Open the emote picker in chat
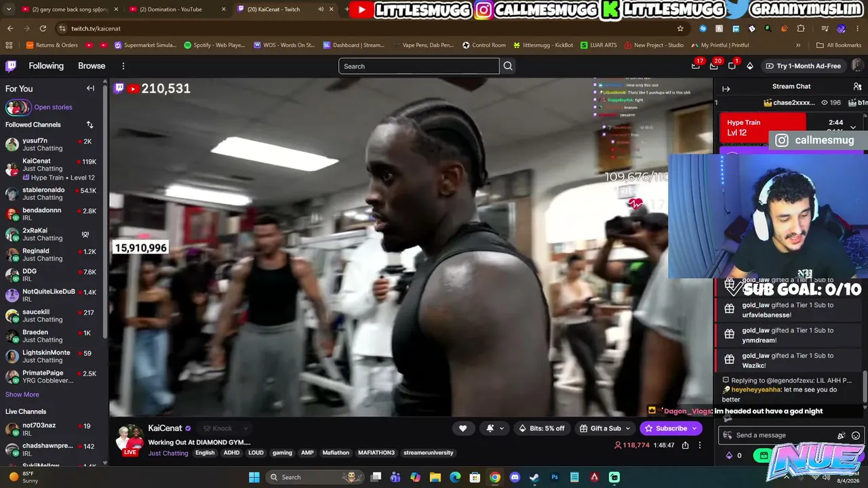This screenshot has height=488, width=868. [x=856, y=436]
